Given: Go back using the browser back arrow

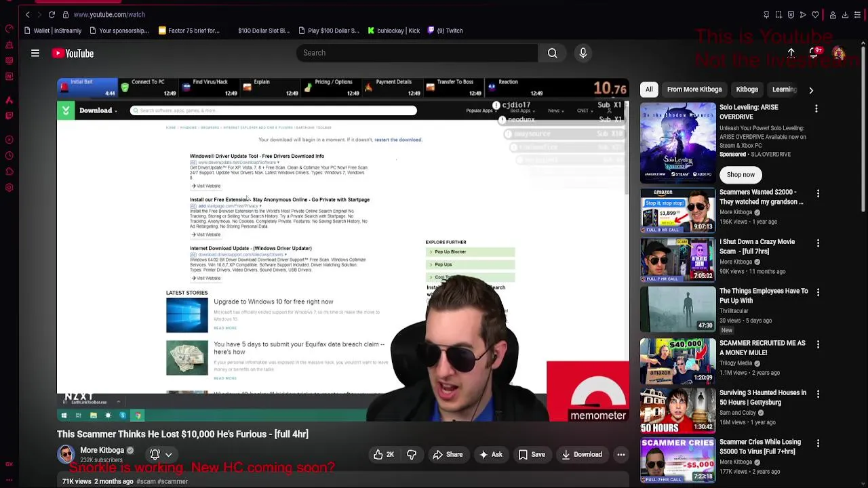Looking at the screenshot, I should pos(28,14).
